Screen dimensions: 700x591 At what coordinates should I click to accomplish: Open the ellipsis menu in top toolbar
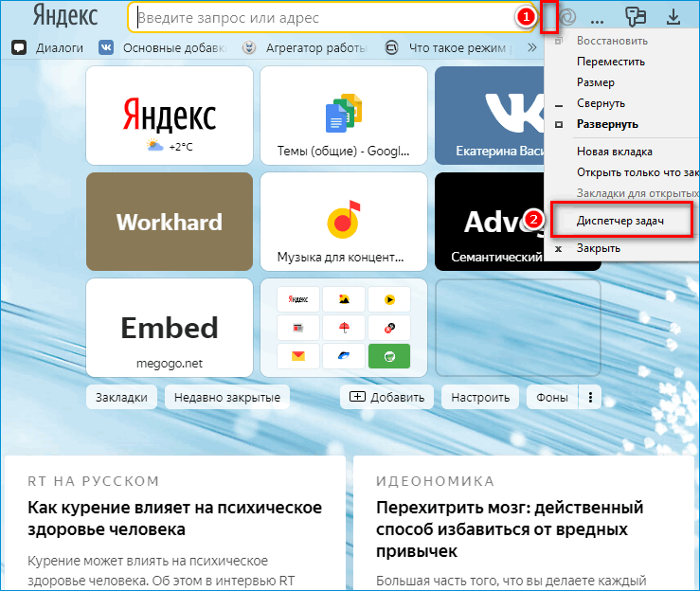click(x=598, y=17)
